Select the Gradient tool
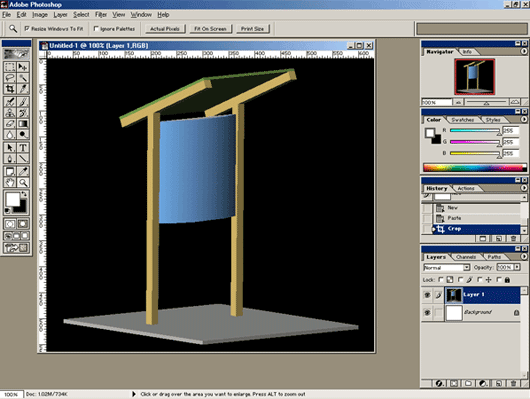This screenshot has width=530, height=399. [x=23, y=124]
